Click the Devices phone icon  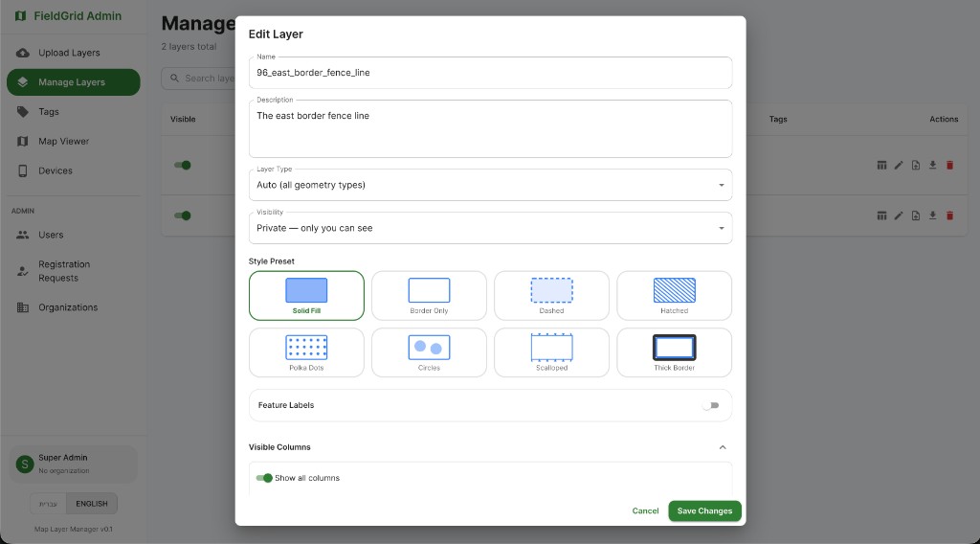tap(23, 170)
